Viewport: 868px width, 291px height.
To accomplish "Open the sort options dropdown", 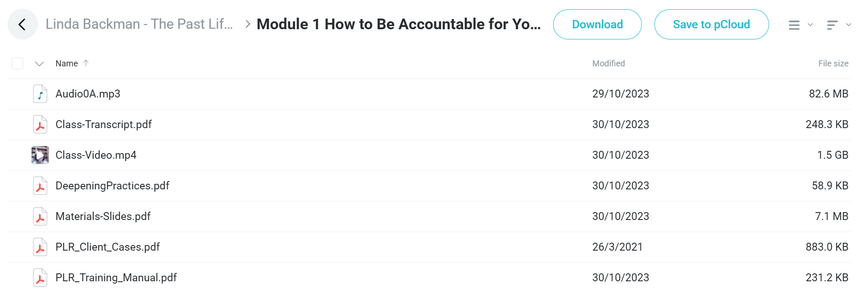I will 839,25.
